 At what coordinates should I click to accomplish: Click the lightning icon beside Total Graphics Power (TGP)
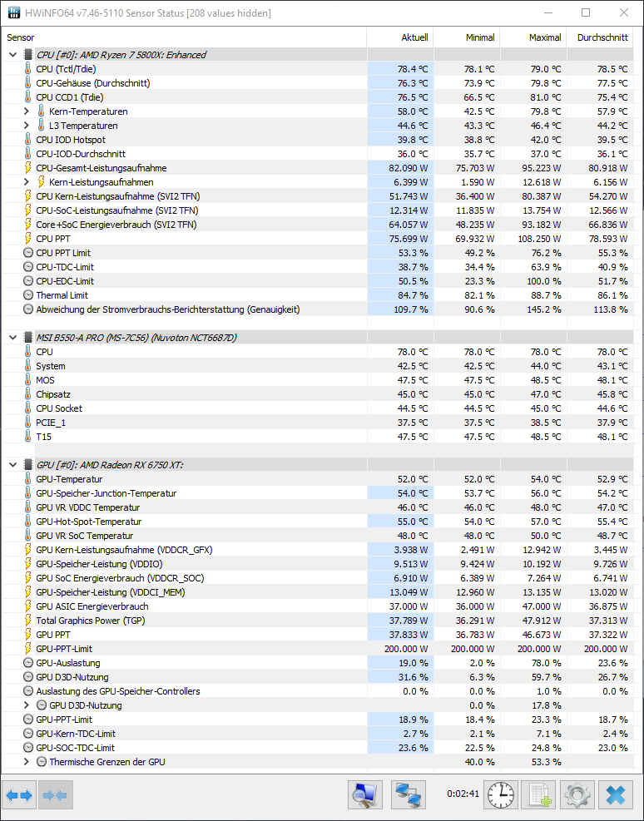28,620
